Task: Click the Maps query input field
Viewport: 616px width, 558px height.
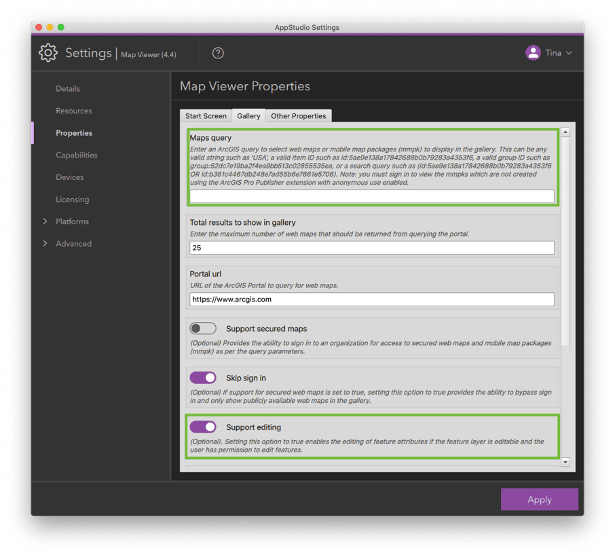Action: pos(372,196)
